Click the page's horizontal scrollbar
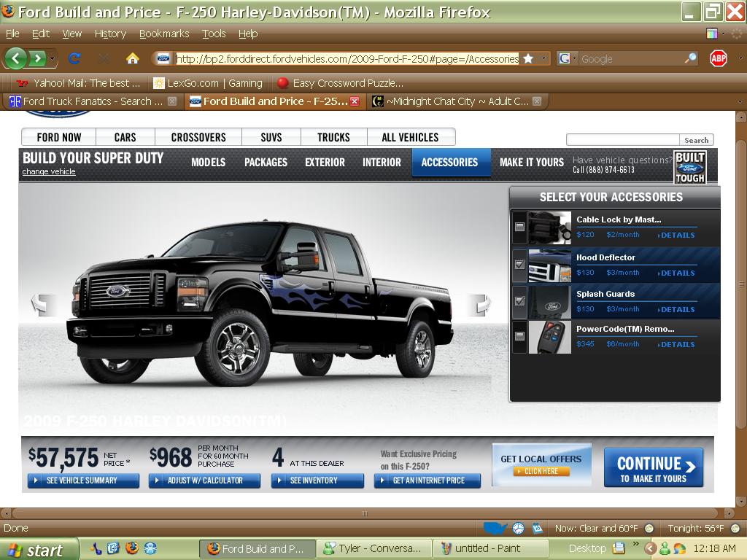 [365, 513]
